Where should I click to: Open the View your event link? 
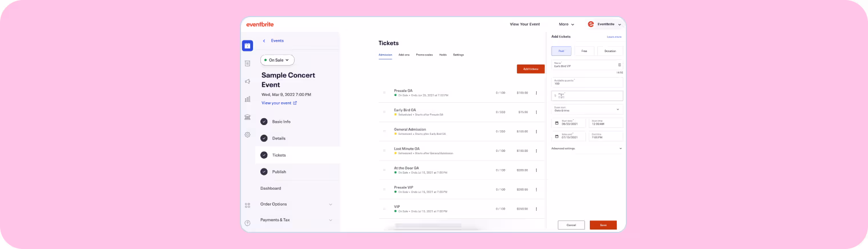(279, 103)
